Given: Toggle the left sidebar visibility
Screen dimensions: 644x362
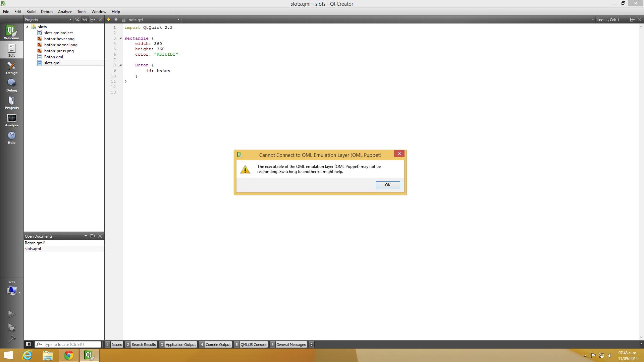Looking at the screenshot, I should [x=29, y=344].
